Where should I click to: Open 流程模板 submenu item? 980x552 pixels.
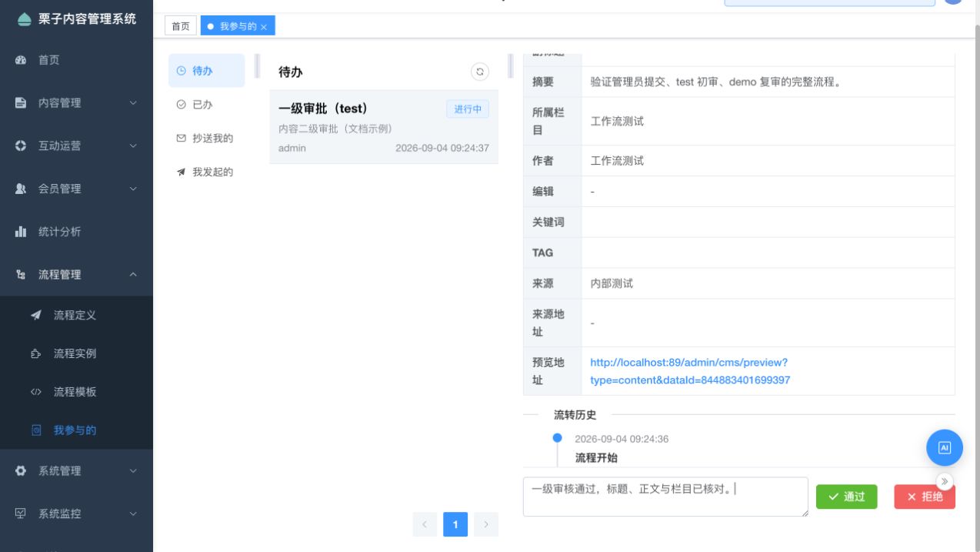coord(76,392)
